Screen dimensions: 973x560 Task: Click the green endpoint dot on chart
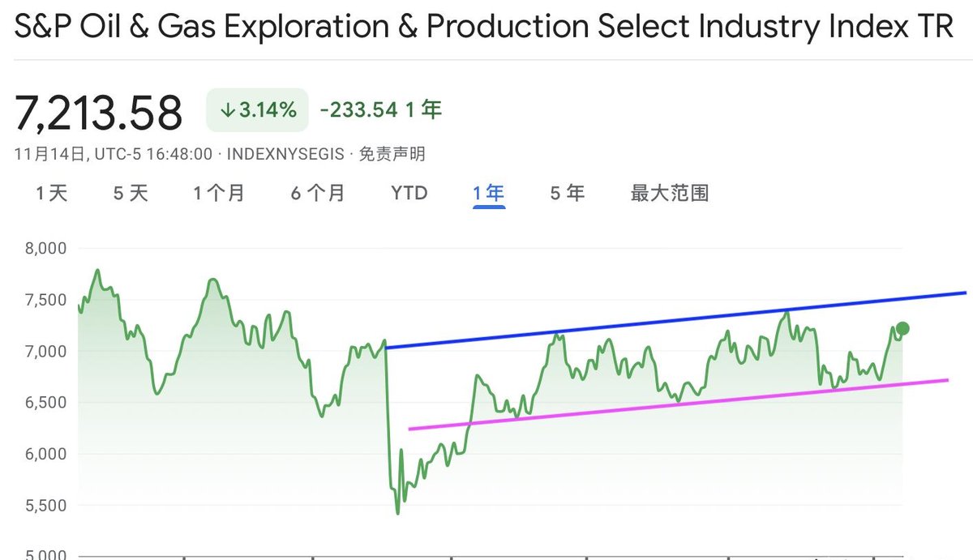point(902,329)
